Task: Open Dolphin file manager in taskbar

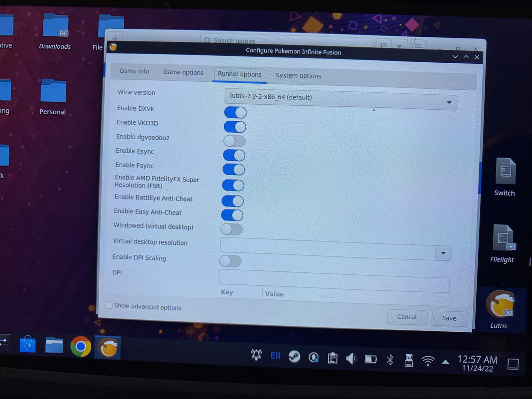Action: [54, 346]
